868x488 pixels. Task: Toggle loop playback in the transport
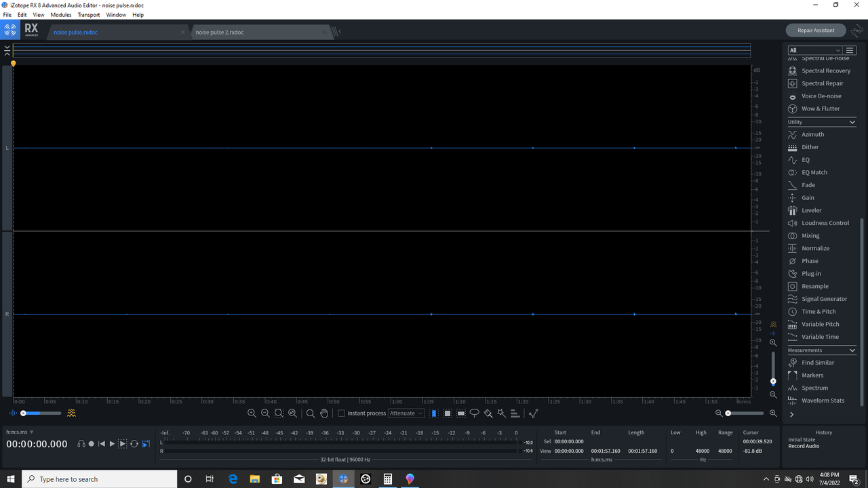tap(134, 444)
